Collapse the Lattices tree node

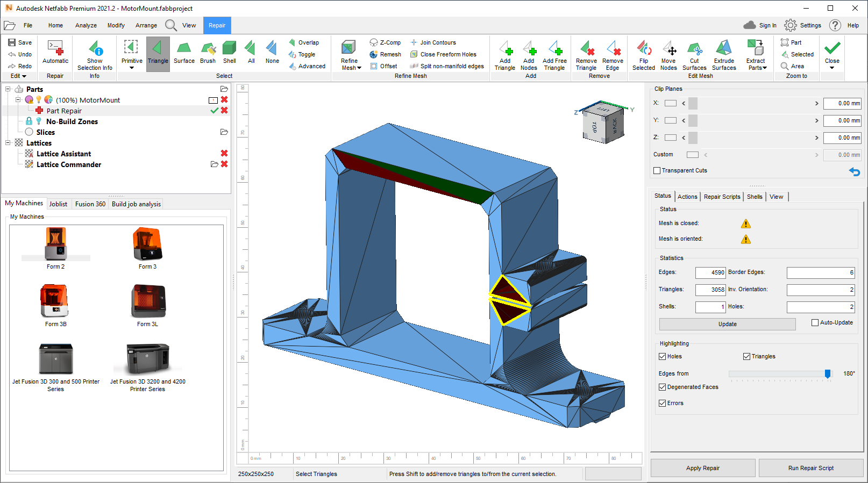(8, 143)
